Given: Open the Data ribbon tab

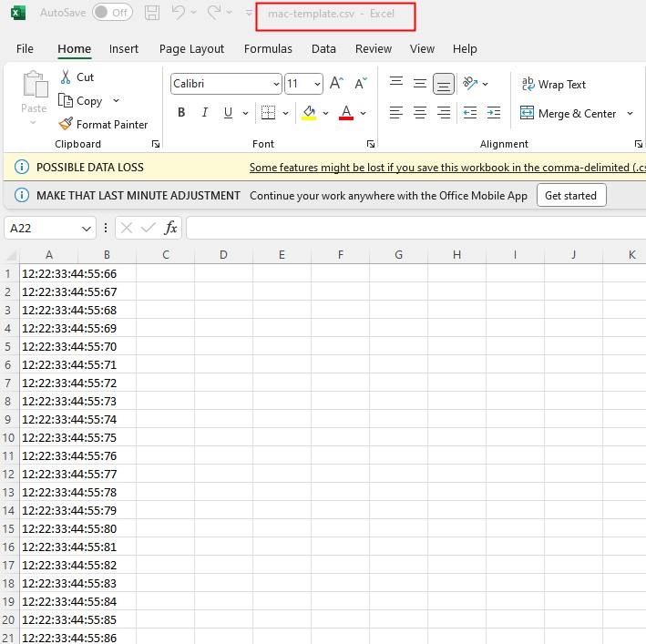Looking at the screenshot, I should click(x=323, y=48).
